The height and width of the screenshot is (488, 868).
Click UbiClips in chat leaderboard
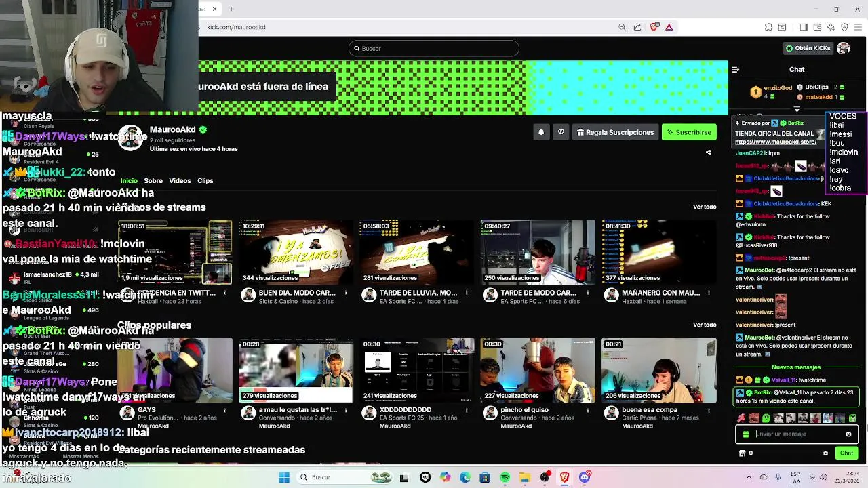click(816, 87)
